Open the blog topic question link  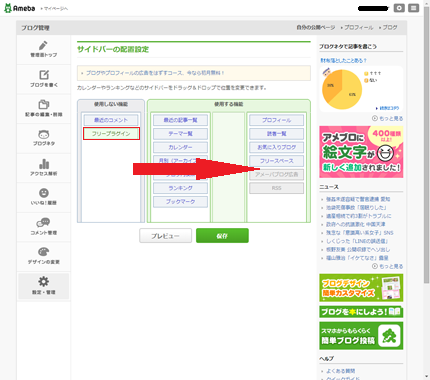[343, 61]
